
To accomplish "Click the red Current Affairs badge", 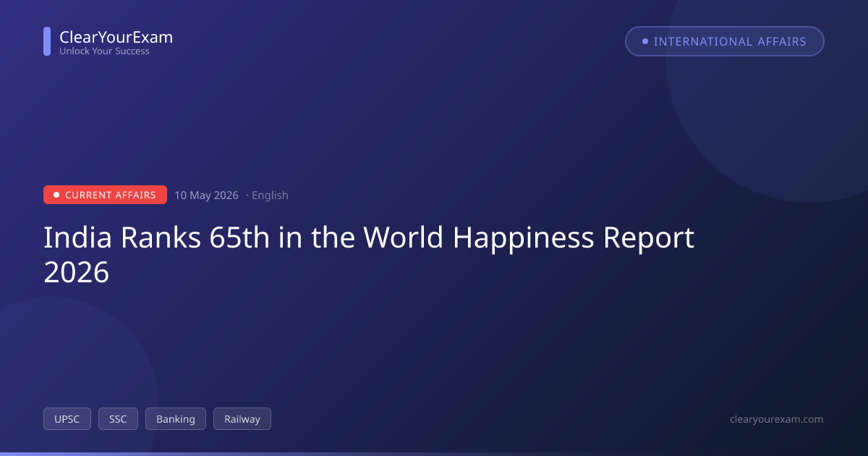I will pos(105,195).
